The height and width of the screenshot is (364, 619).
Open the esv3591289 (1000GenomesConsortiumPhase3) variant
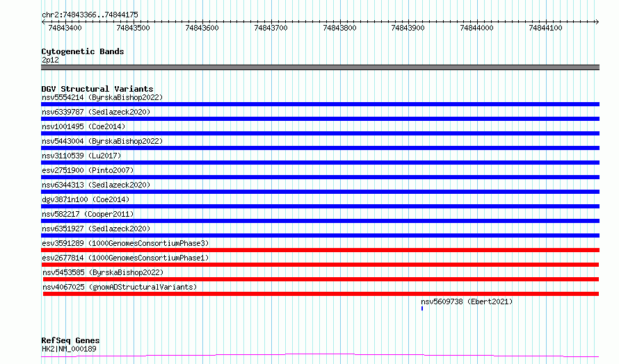coord(124,243)
